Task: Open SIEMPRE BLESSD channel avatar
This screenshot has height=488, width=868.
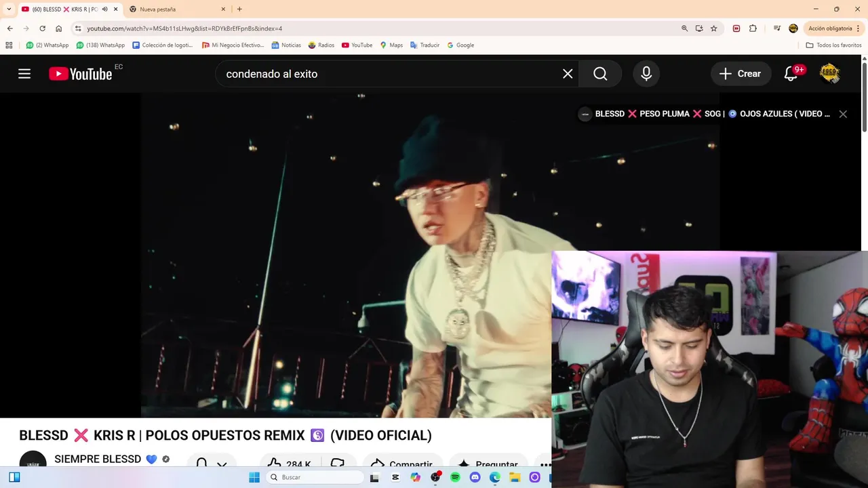Action: pos(33,460)
